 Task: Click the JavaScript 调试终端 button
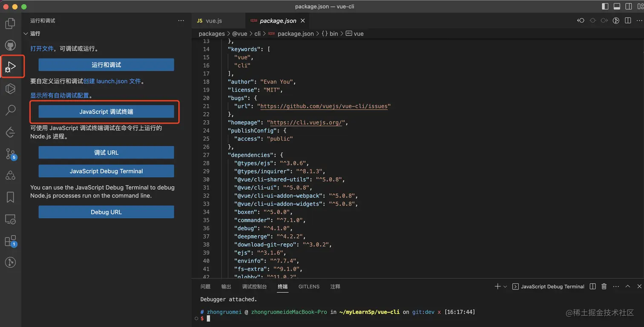[106, 112]
